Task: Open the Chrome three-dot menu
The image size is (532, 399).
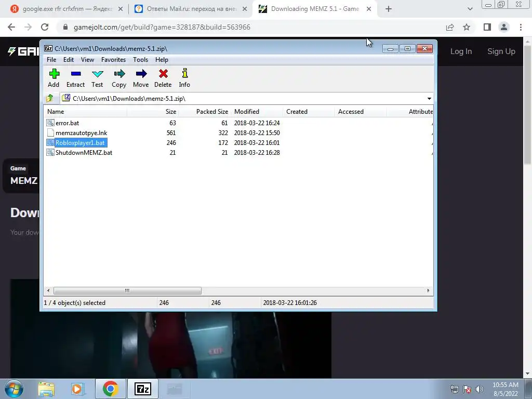Action: [x=521, y=27]
